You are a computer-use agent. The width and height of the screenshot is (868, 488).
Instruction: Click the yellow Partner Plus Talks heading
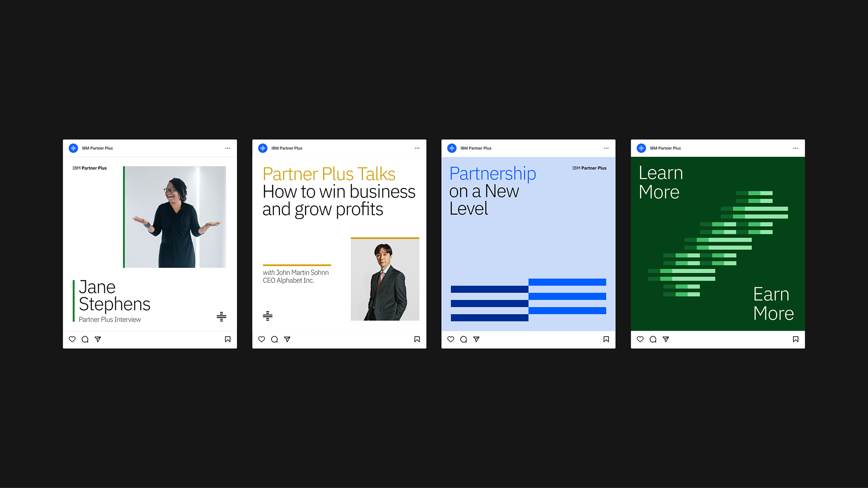(329, 174)
